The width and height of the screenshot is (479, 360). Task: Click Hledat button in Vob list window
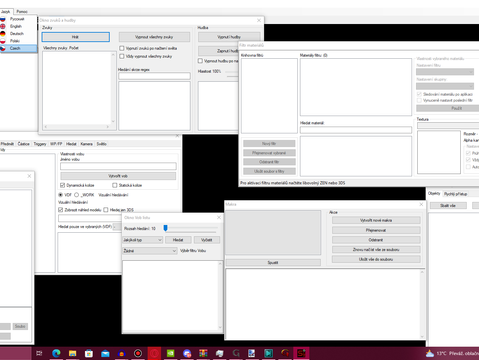point(178,240)
